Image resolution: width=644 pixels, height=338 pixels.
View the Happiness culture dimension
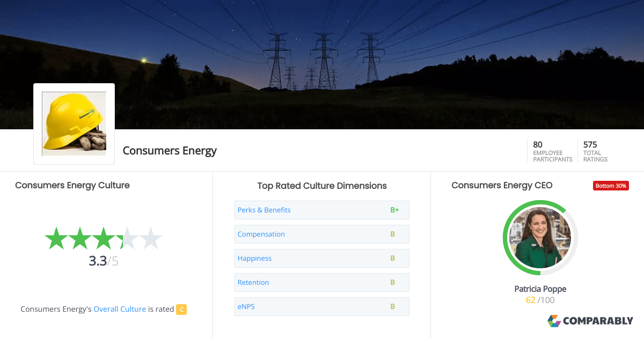254,258
